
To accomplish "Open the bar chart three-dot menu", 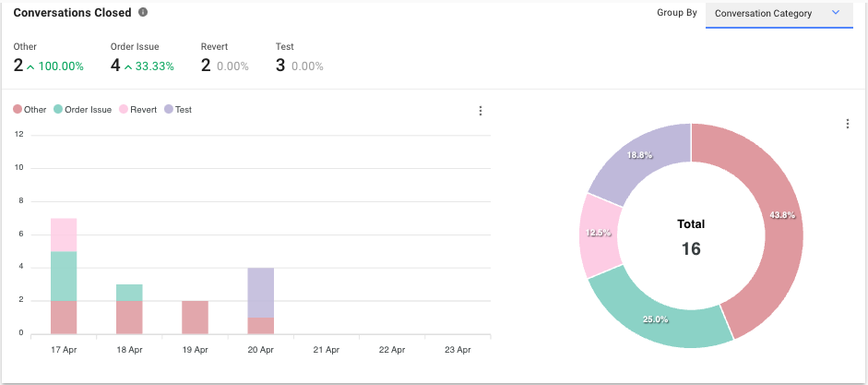I will point(481,111).
